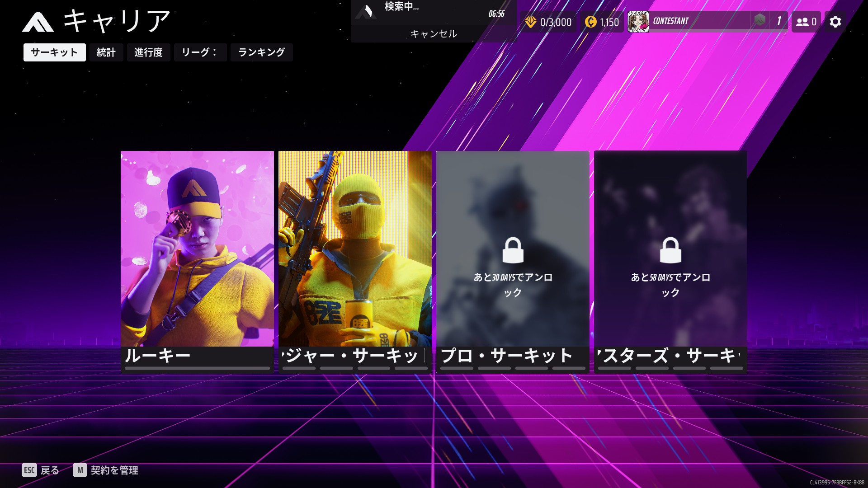Cancel matchmaking with キャンセル
The width and height of the screenshot is (868, 488).
434,34
